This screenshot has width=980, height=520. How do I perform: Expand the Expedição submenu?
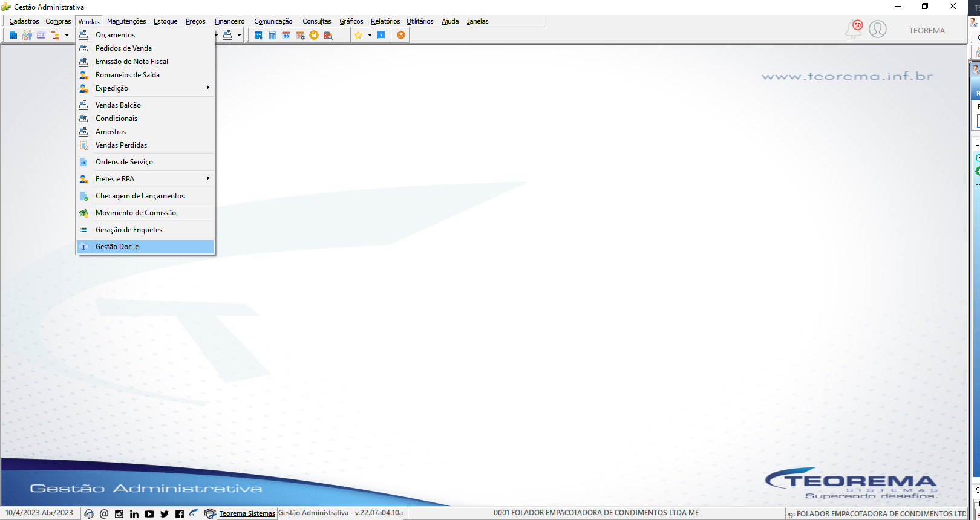(145, 88)
